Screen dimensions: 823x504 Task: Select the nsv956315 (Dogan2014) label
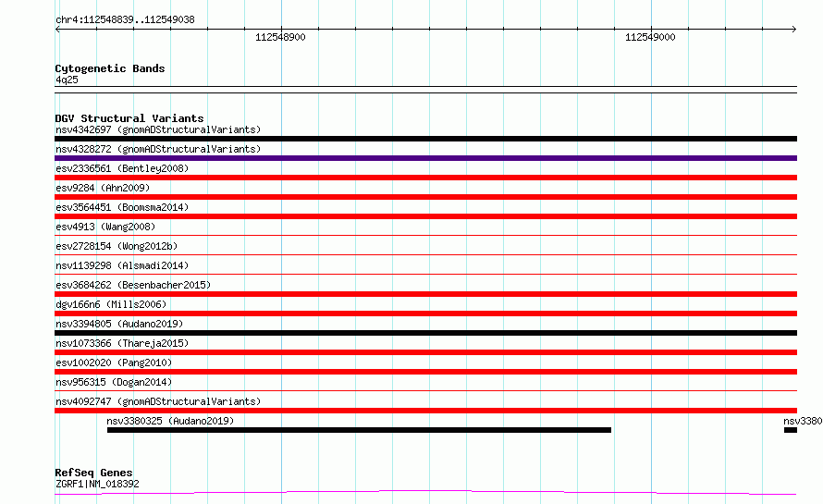point(114,382)
